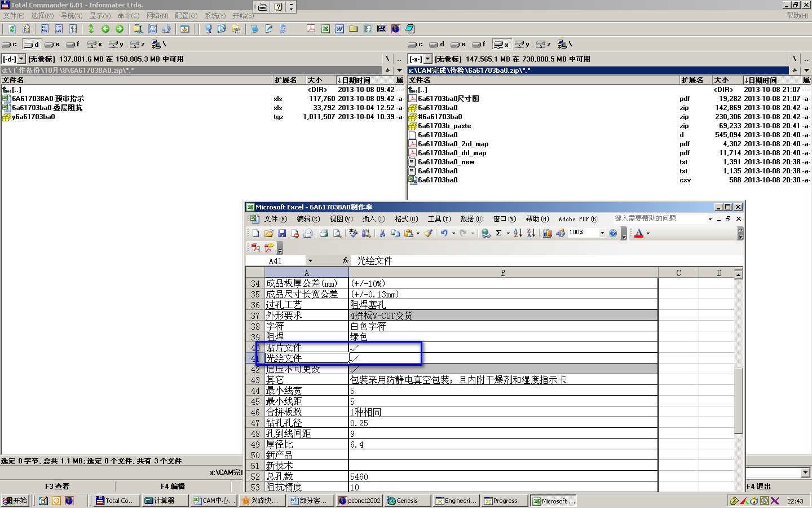The image size is (812, 508).
Task: Click the F3 查看 button
Action: 58,486
